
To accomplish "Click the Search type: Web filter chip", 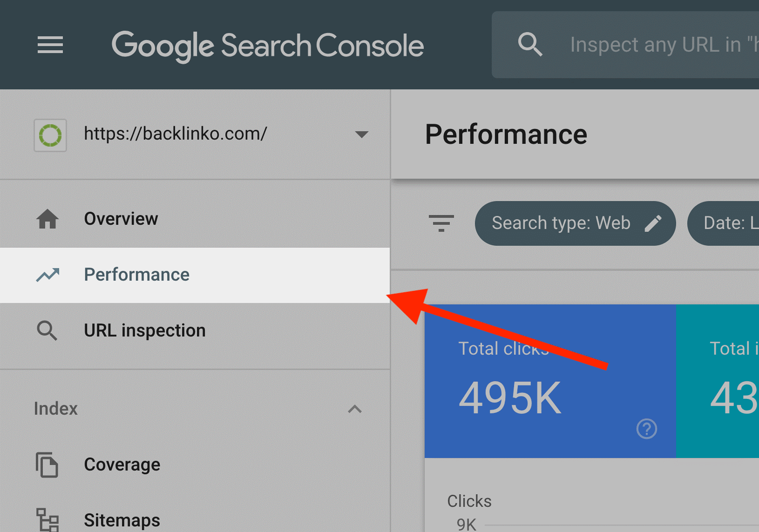I will [575, 223].
